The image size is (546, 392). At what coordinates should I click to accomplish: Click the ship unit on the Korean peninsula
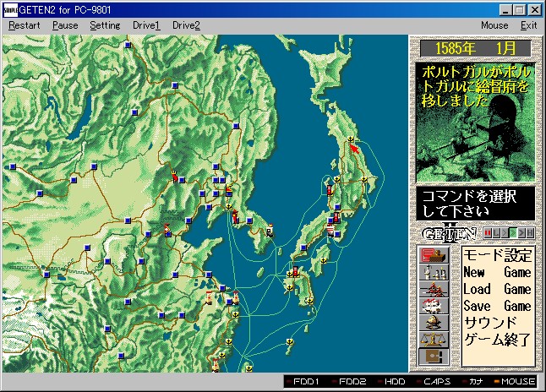coord(270,231)
